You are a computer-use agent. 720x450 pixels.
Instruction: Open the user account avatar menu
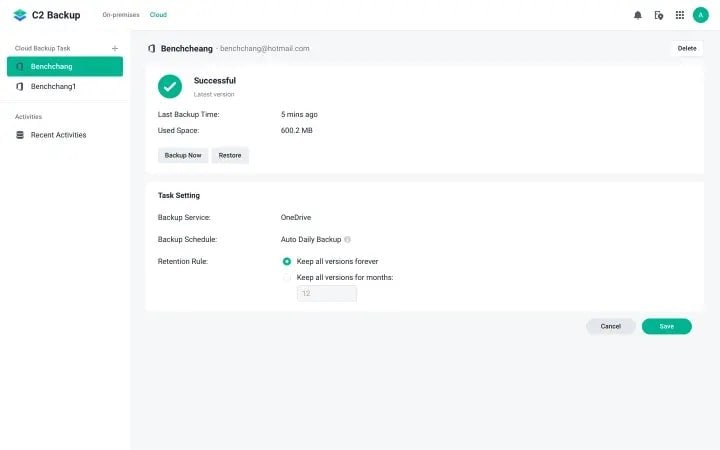(x=700, y=15)
